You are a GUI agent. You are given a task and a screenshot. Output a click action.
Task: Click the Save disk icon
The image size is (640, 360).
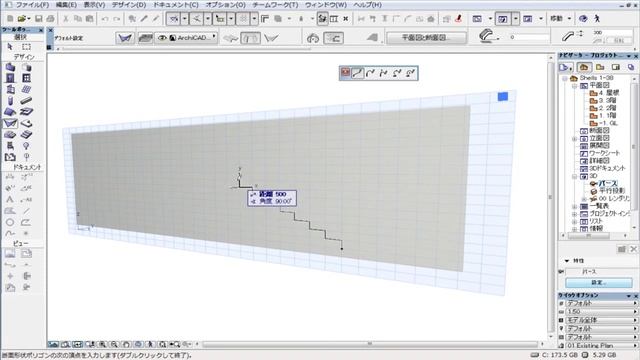tap(38, 19)
